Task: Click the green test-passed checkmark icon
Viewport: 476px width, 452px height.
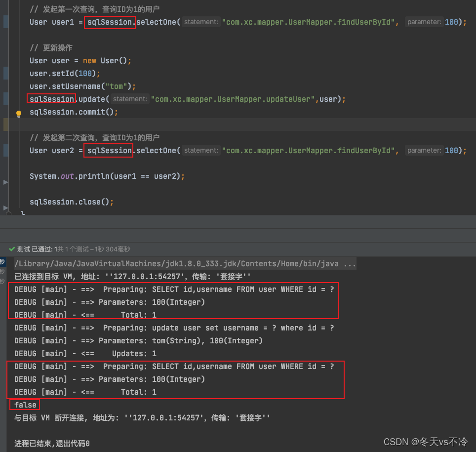Action: click(x=12, y=249)
